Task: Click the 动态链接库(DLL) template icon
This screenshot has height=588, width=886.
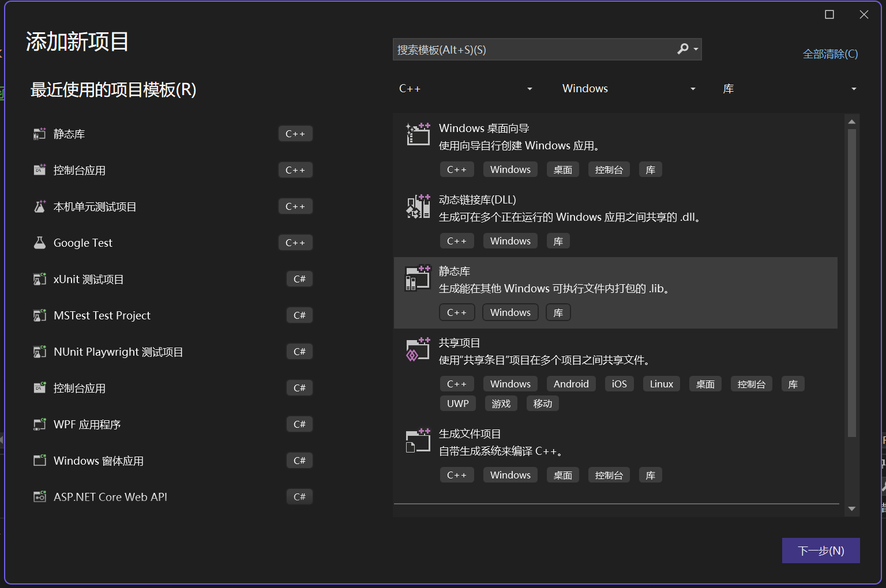Action: click(418, 206)
